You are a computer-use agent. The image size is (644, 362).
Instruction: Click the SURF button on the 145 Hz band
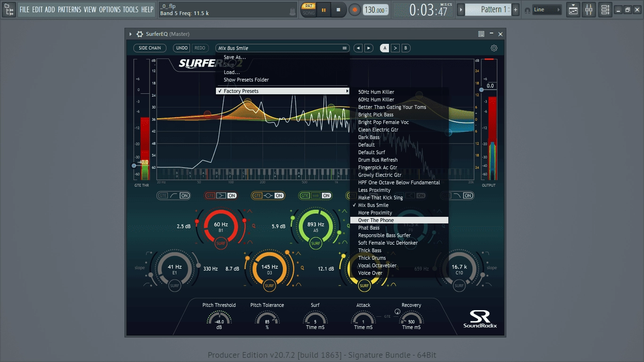coord(269,286)
